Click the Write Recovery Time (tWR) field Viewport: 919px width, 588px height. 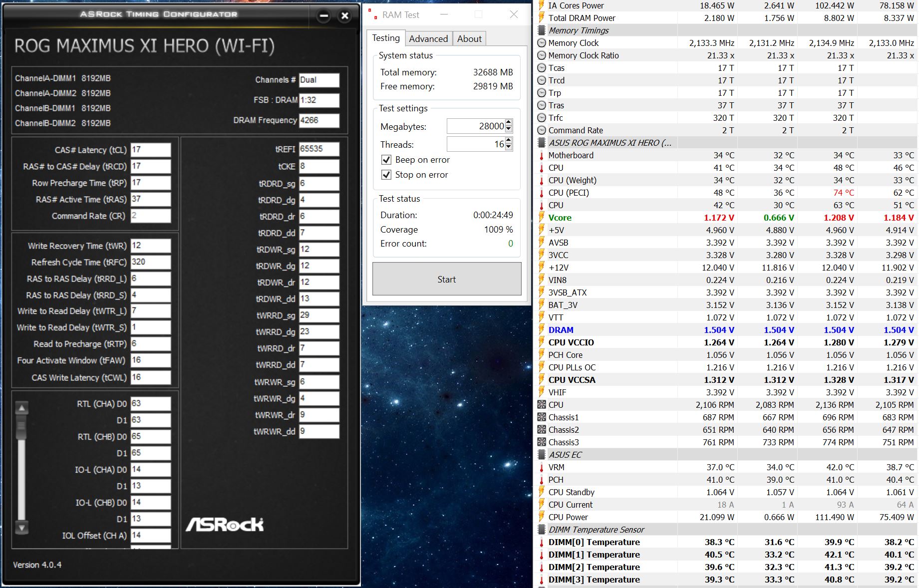pyautogui.click(x=151, y=246)
